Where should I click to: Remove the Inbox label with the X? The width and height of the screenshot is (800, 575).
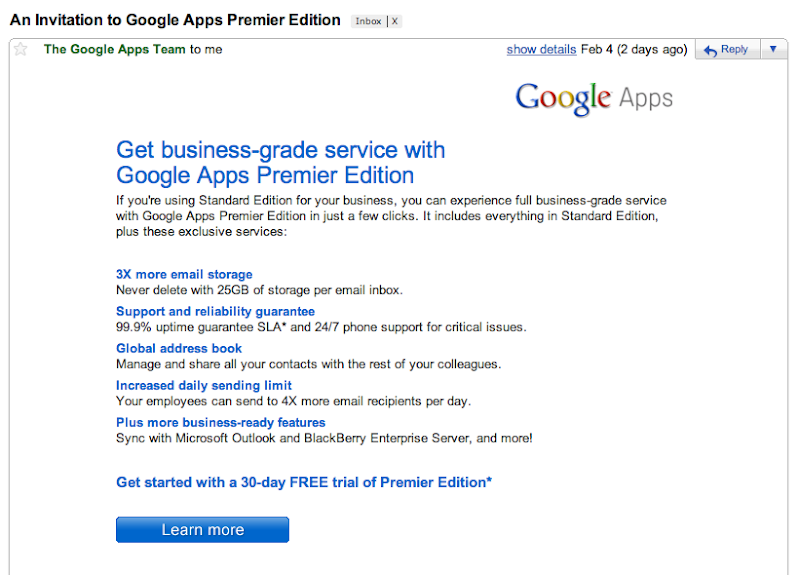tap(394, 21)
